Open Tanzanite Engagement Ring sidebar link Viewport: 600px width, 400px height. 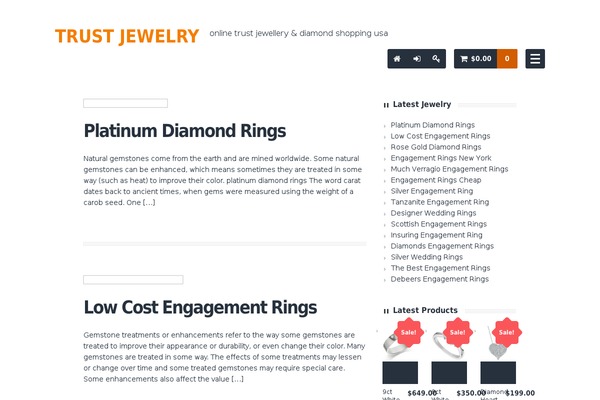coord(440,202)
